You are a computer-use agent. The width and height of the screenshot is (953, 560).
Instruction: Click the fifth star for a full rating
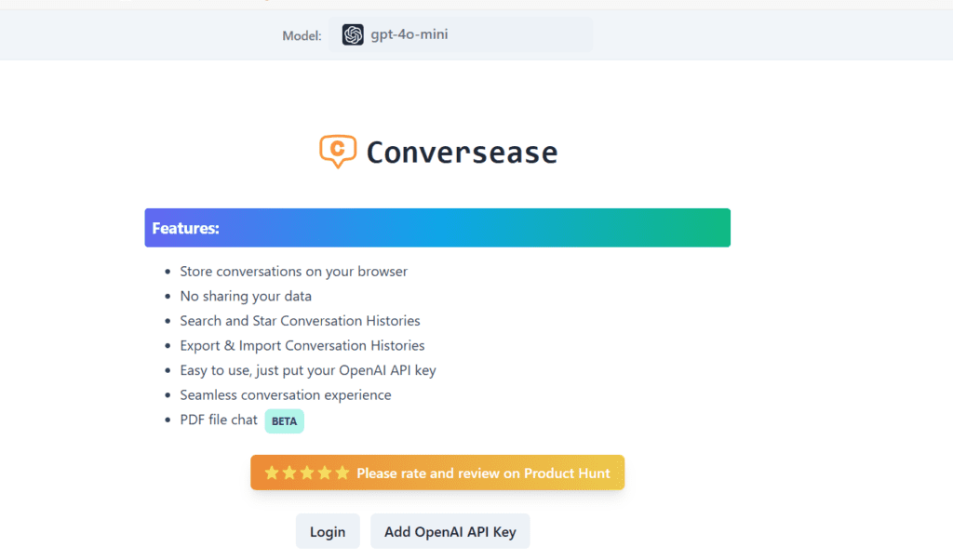(x=342, y=473)
